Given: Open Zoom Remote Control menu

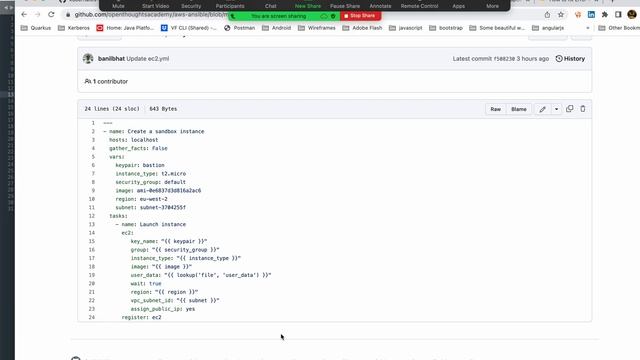Looking at the screenshot, I should [419, 5].
